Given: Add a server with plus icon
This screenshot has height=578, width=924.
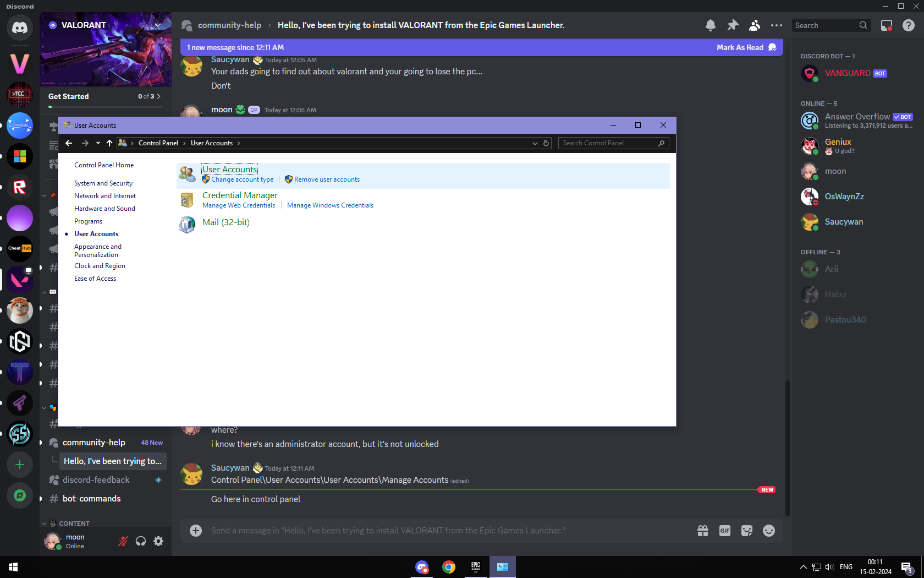Looking at the screenshot, I should [20, 465].
